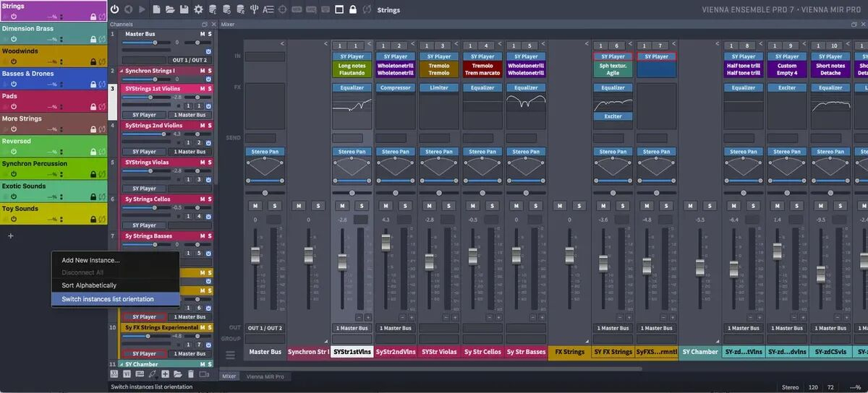Click the Compressor effect slot

point(396,88)
